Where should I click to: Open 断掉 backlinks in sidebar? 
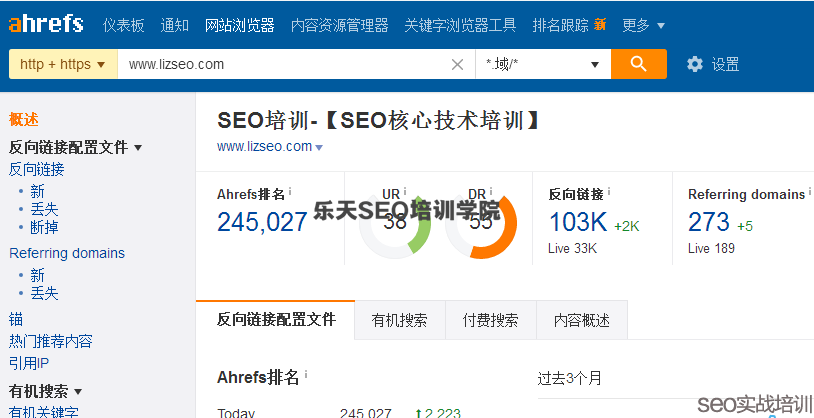[44, 227]
